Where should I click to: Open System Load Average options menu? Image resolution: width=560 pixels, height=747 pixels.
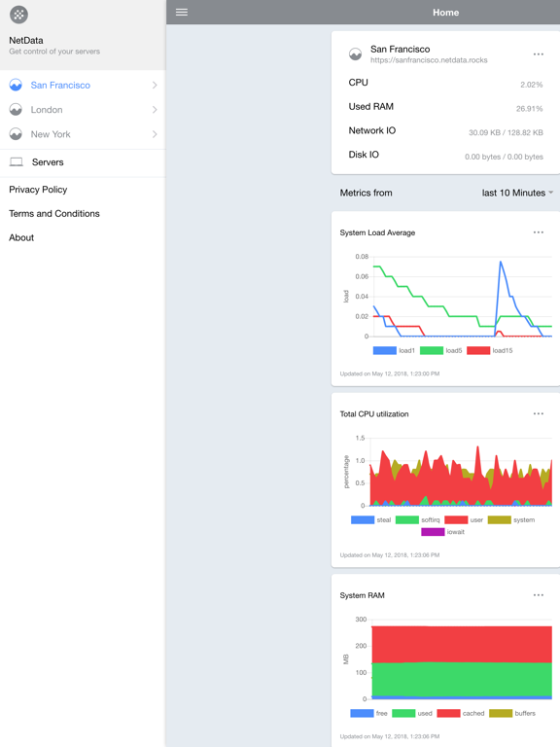538,232
